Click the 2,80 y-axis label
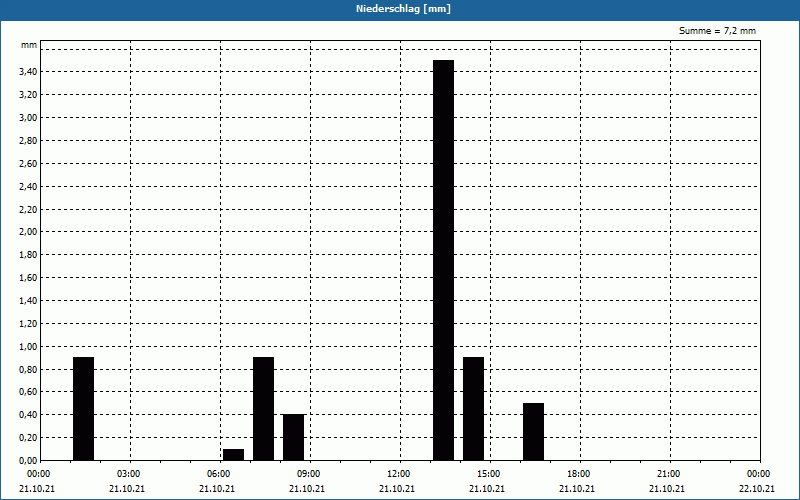800x500 pixels. coord(28,141)
